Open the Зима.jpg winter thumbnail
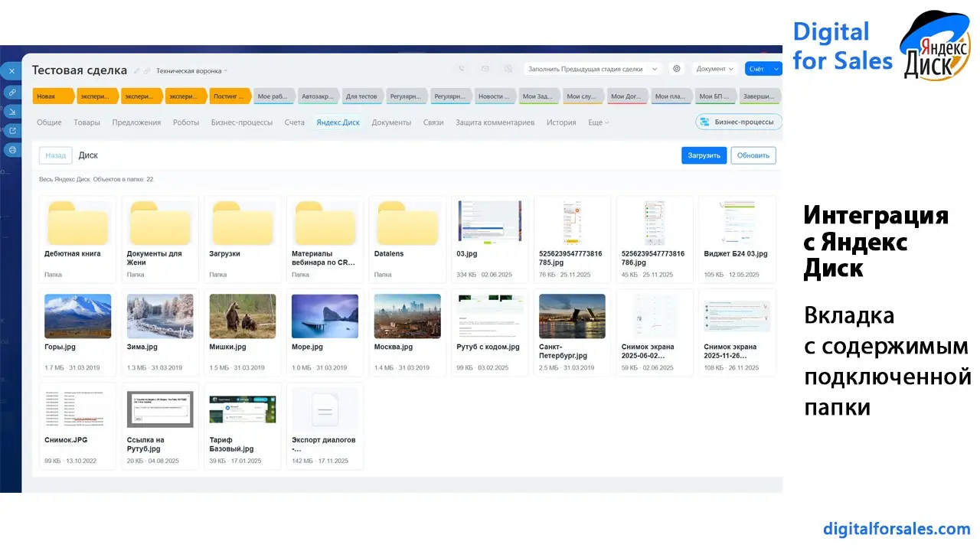 (160, 316)
